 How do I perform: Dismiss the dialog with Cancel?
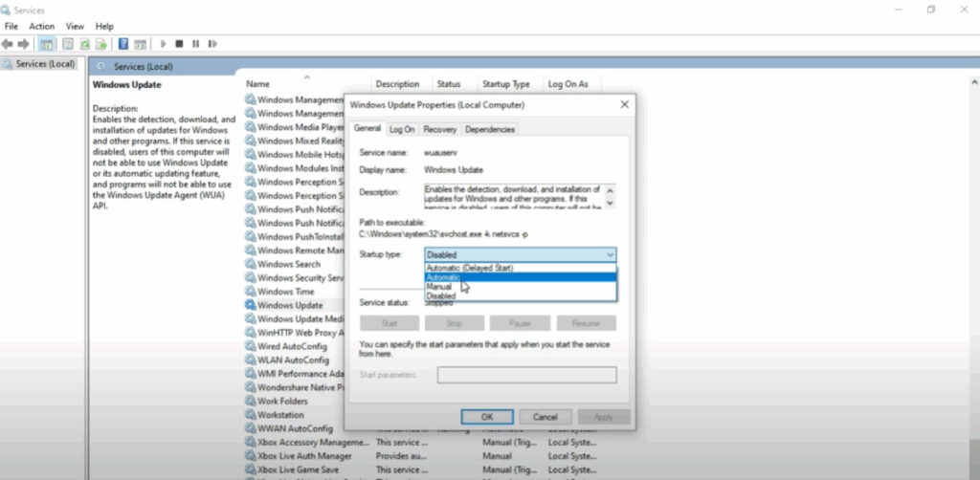[x=545, y=417]
